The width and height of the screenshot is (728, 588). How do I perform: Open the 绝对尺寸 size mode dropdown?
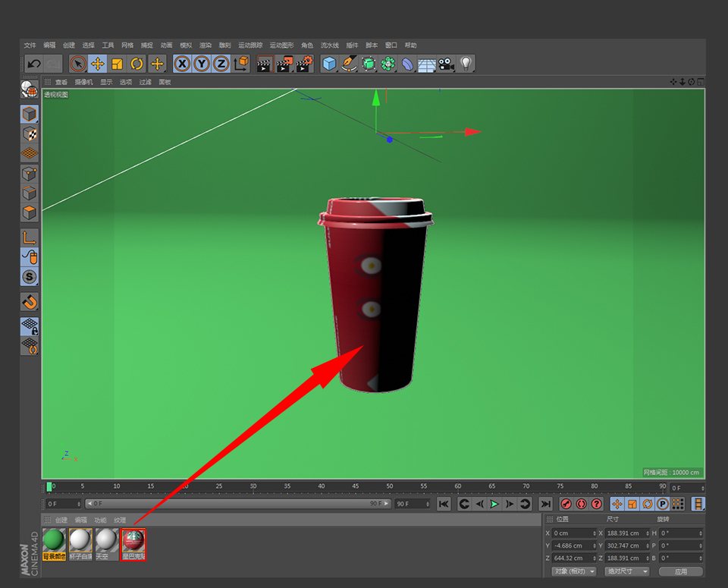[626, 571]
